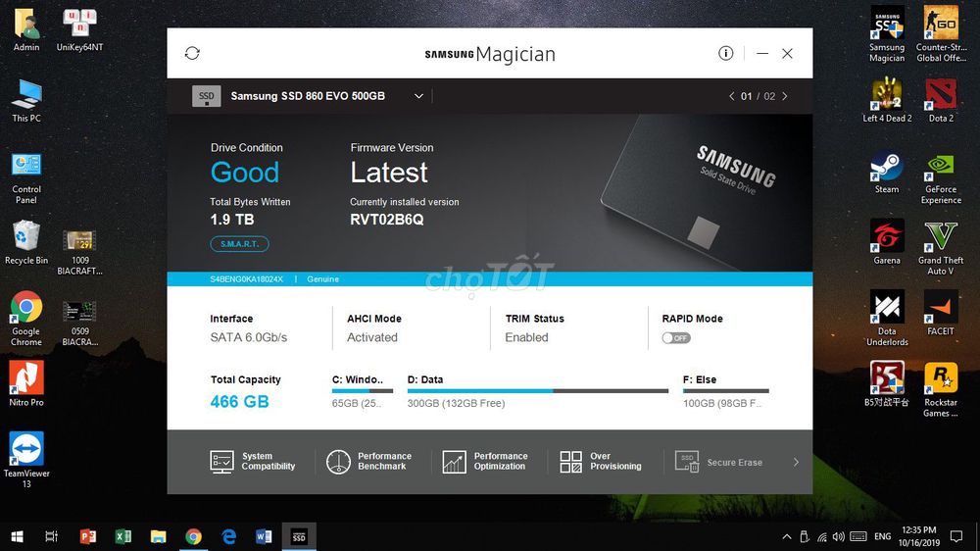The width and height of the screenshot is (980, 551).
Task: Toggle RAPID Mode switch
Action: point(676,337)
